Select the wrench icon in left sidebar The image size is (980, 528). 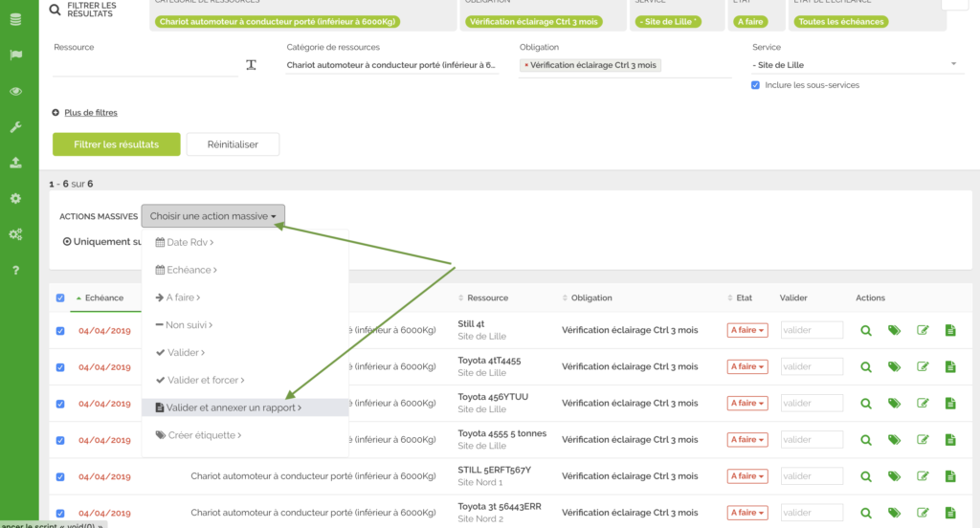pos(15,126)
